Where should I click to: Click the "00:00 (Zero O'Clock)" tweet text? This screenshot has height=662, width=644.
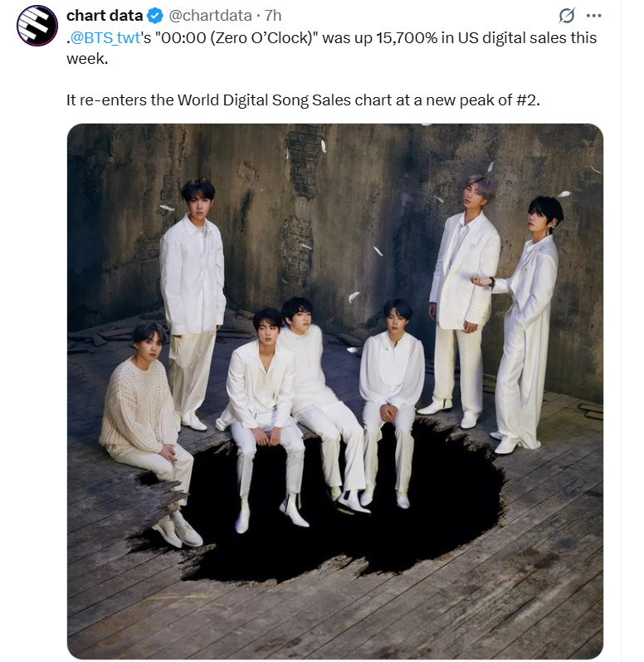tap(237, 38)
